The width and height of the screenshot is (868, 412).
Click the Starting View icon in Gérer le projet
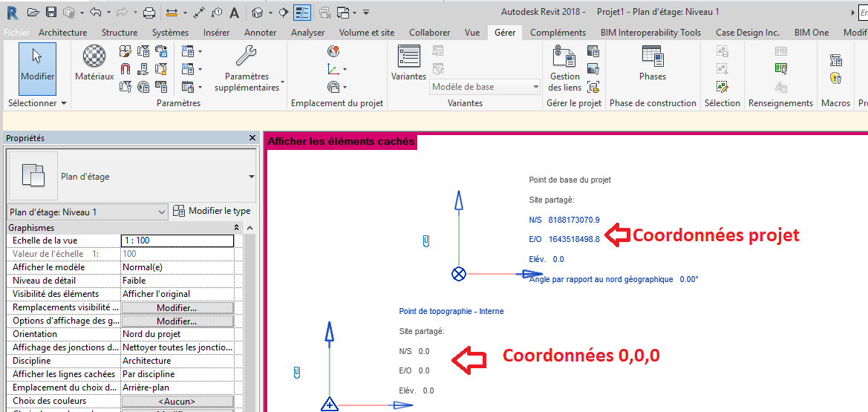[x=593, y=86]
